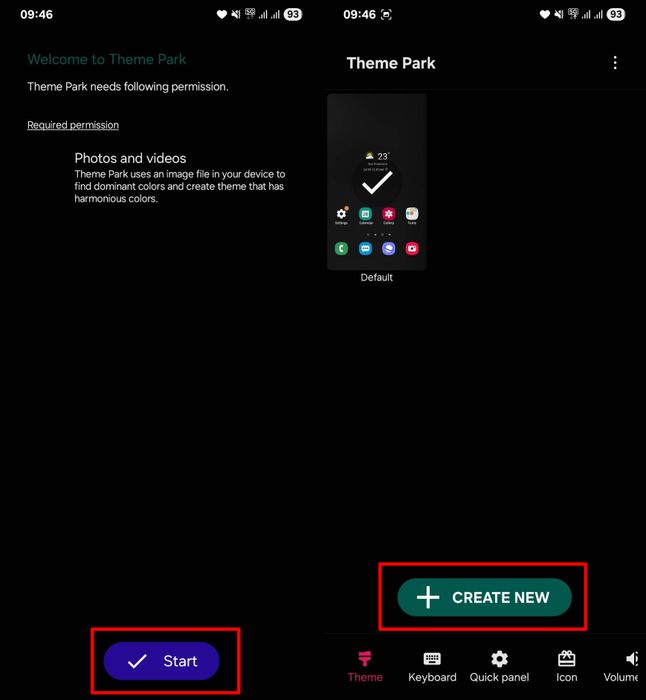This screenshot has width=646, height=700.
Task: Select the Theme tab paint roller icon
Action: pos(365,658)
